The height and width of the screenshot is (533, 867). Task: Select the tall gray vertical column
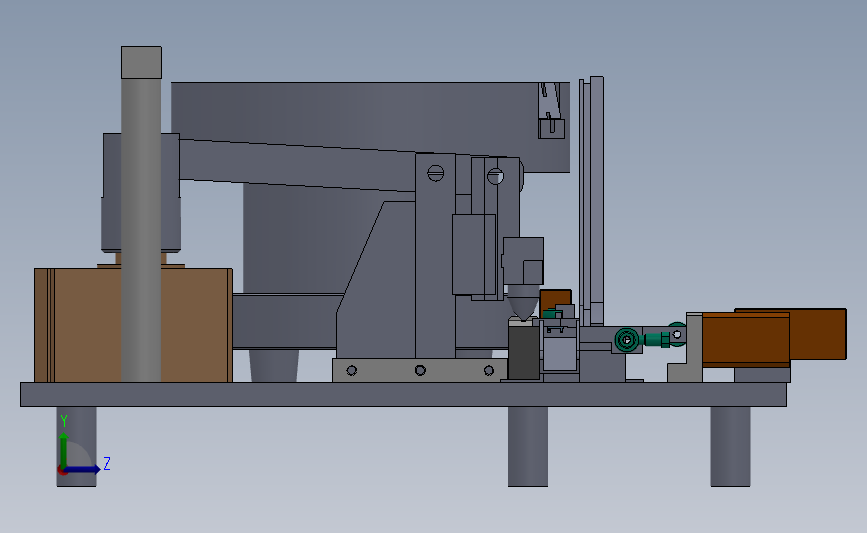(142, 229)
